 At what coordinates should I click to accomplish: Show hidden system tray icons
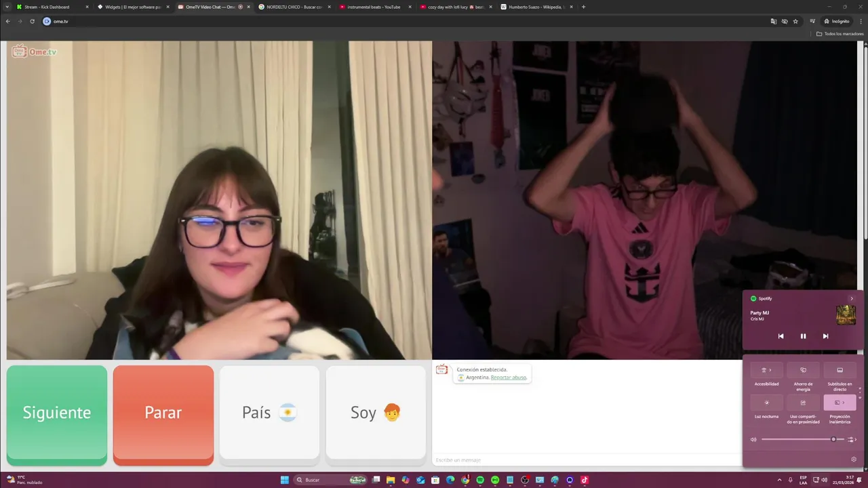coord(779,480)
